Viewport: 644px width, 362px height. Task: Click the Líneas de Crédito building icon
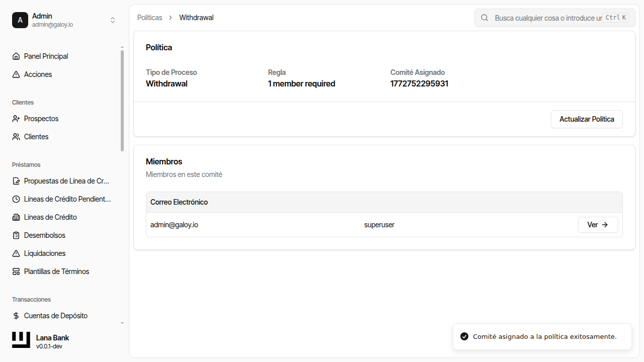pyautogui.click(x=16, y=217)
